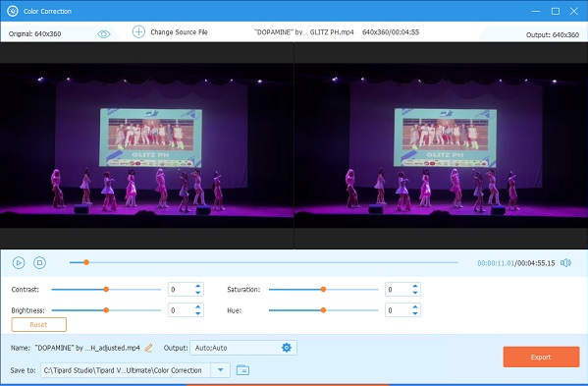Expand the Save to path dropdown
Image resolution: width=588 pixels, height=386 pixels.
coord(221,370)
